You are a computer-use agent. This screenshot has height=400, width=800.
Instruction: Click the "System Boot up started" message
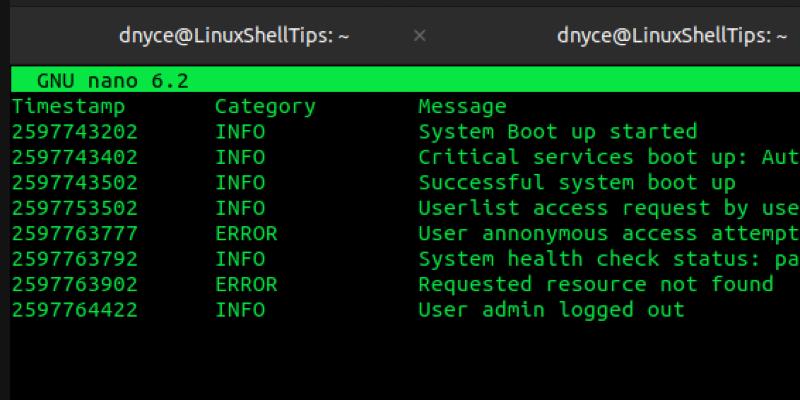pyautogui.click(x=557, y=132)
